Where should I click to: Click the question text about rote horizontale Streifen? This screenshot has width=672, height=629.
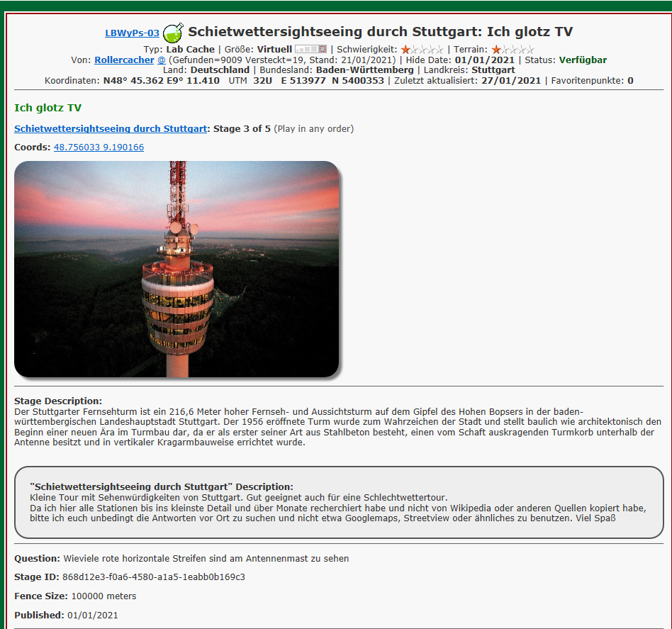pos(206,559)
